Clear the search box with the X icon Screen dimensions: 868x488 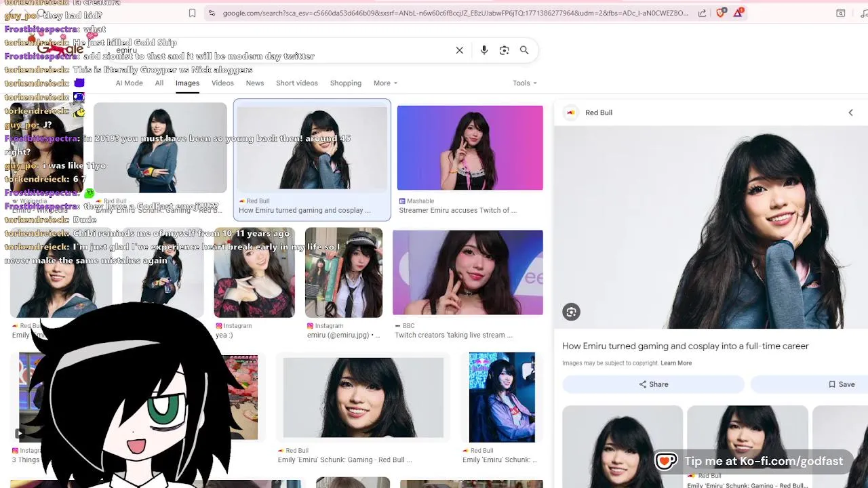click(459, 50)
